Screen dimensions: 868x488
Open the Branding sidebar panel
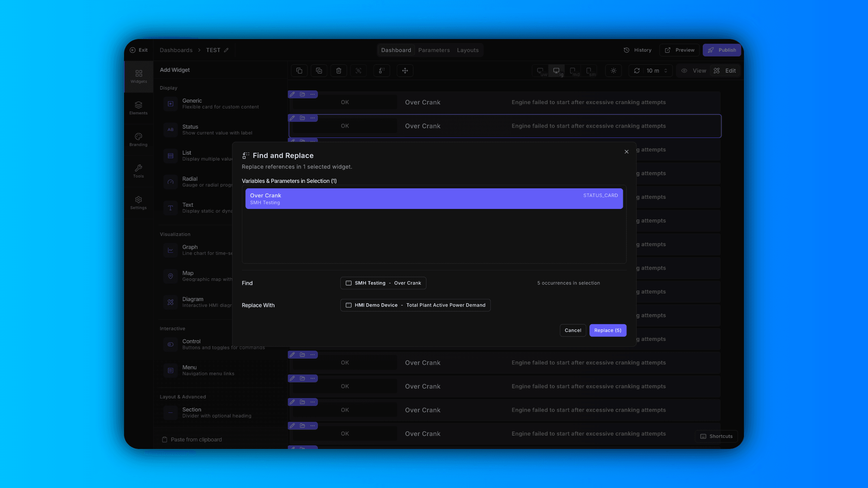(x=139, y=139)
